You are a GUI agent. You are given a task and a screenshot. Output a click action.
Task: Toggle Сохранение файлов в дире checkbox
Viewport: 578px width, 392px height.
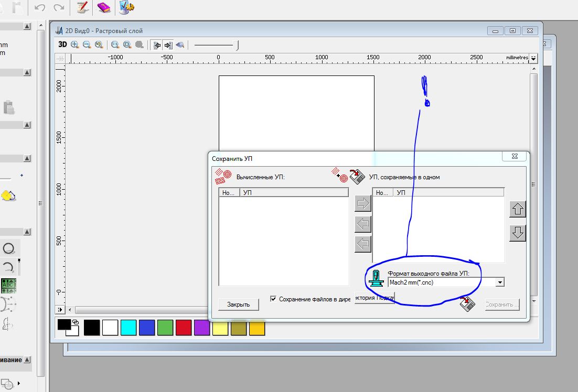[273, 299]
